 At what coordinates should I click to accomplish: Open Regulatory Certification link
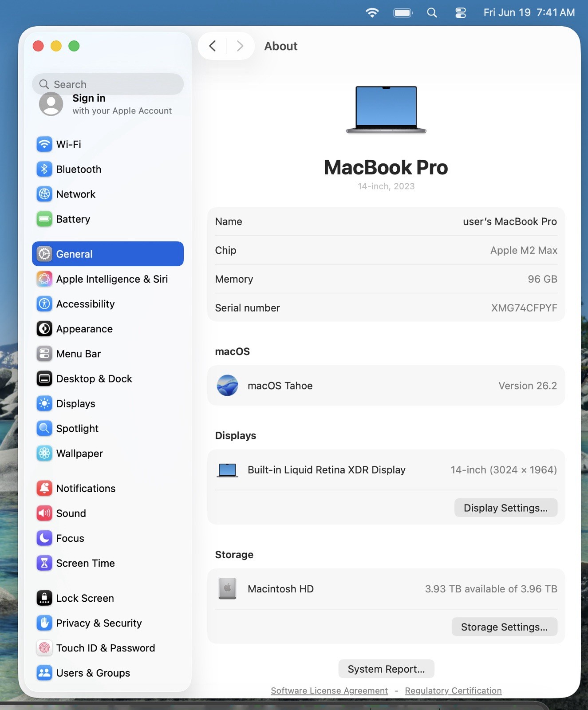tap(453, 690)
